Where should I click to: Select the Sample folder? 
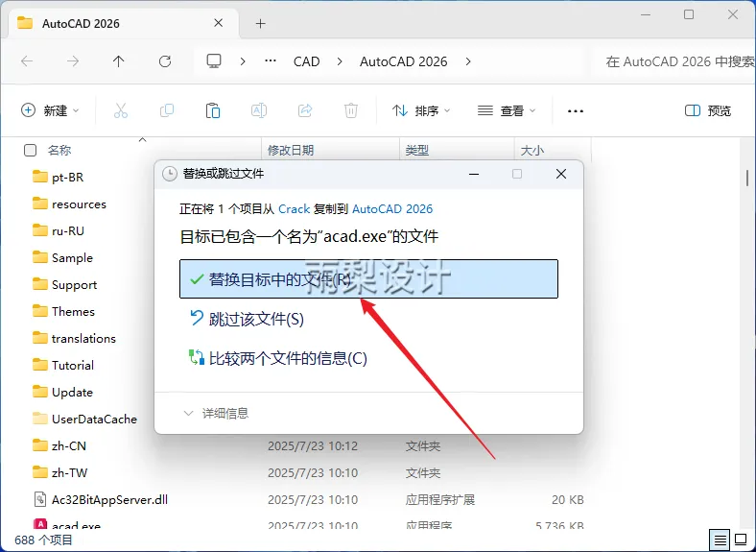point(62,257)
